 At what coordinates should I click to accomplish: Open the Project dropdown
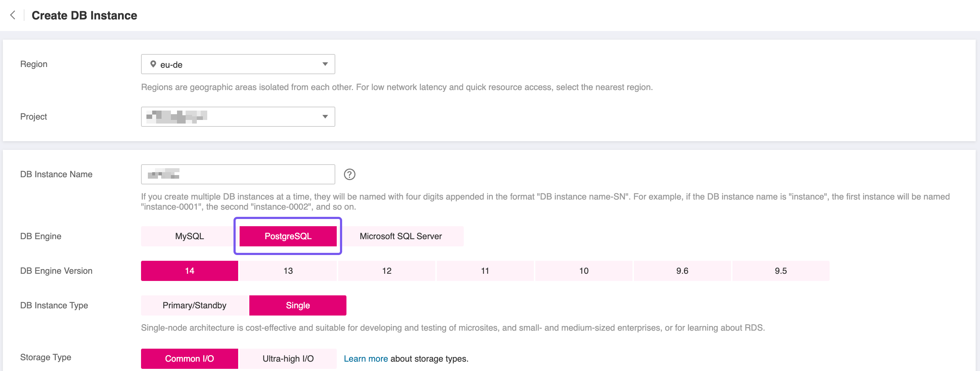click(238, 117)
